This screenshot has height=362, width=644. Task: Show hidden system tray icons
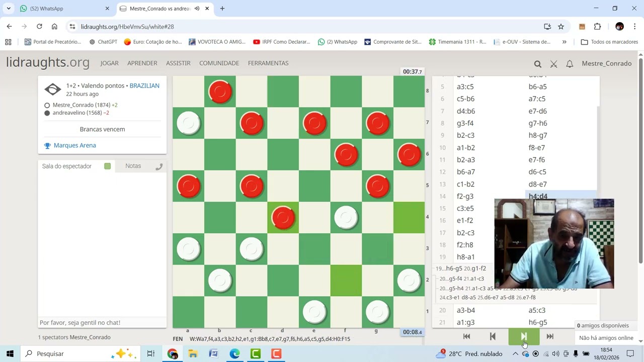[515, 354]
